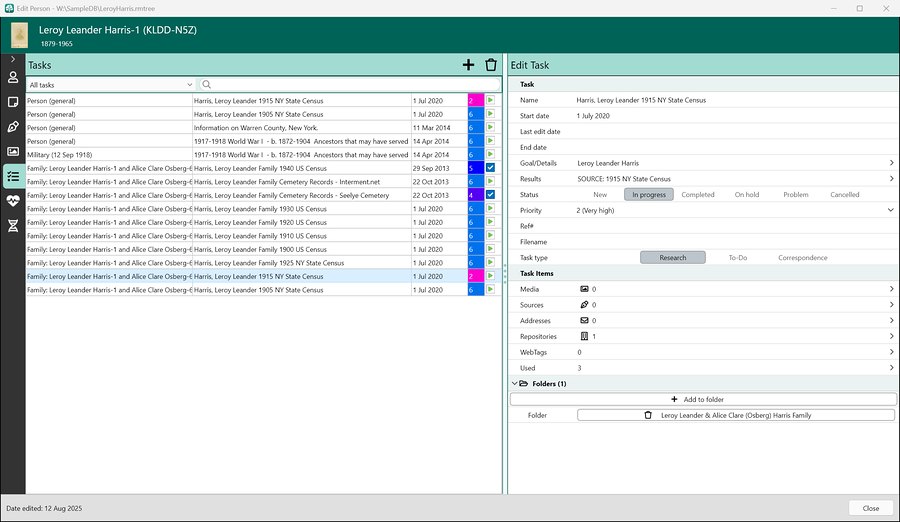Screen dimensions: 900x522
Task: Set status to Completed
Action: pos(698,195)
